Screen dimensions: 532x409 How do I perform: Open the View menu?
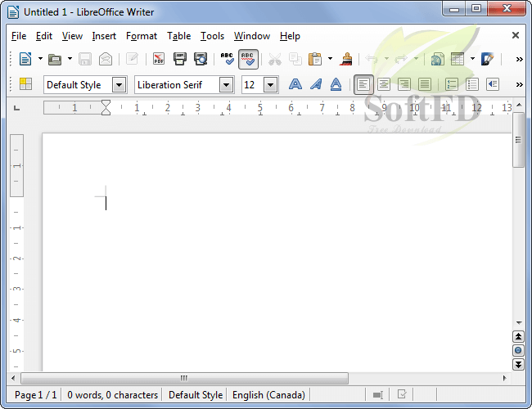tap(72, 36)
